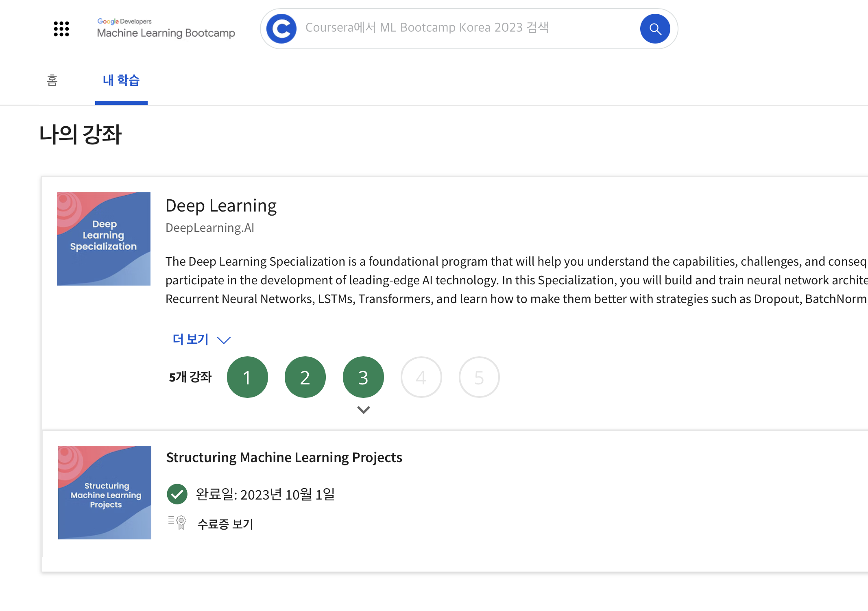Expand description with 더 보기
Screen dimensions: 868x611
click(x=201, y=339)
